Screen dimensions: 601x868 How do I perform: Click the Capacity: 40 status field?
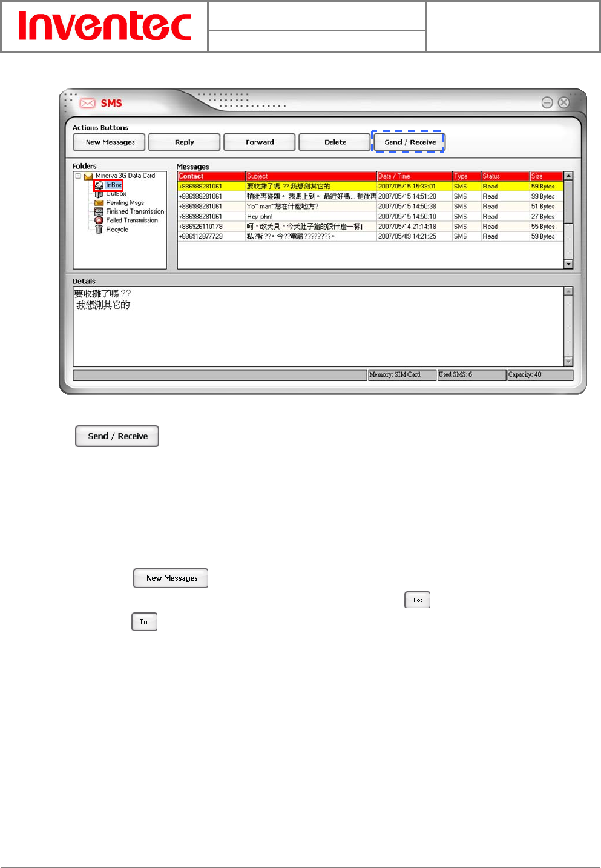[540, 375]
